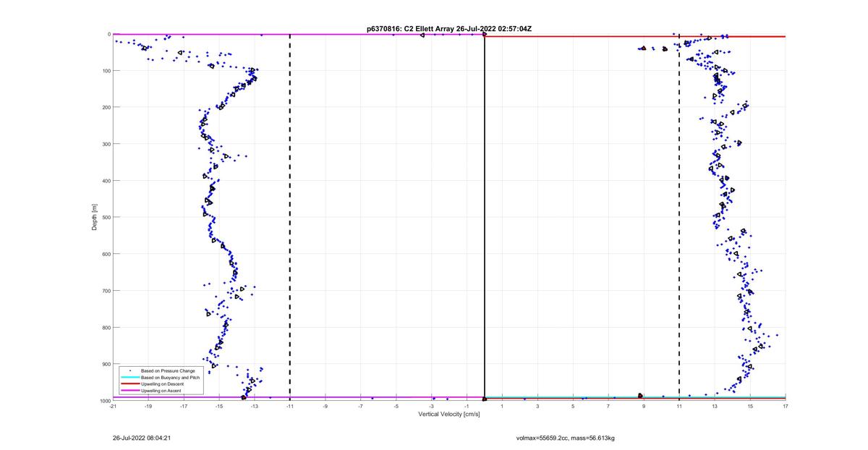This screenshot has height=450, width=868.
Task: Click depth-axis tick label '100'
Action: pos(106,71)
